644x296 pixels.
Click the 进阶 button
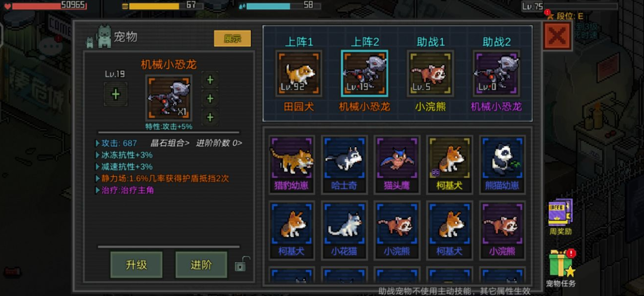click(201, 264)
